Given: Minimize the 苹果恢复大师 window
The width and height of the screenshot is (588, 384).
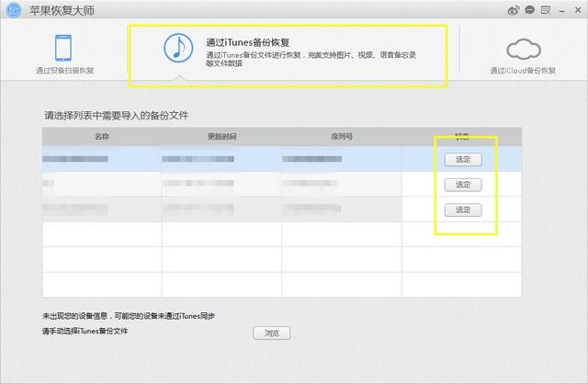Looking at the screenshot, I should (561, 11).
